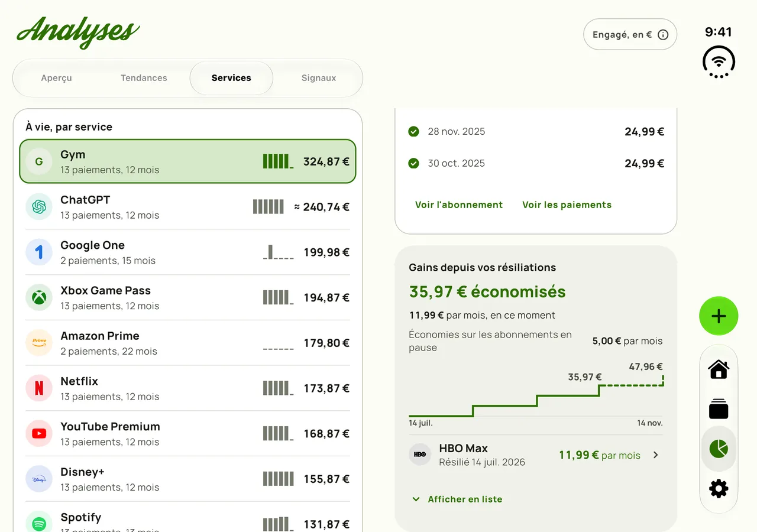Click the savings step chart line
The width and height of the screenshot is (757, 532).
(x=536, y=396)
